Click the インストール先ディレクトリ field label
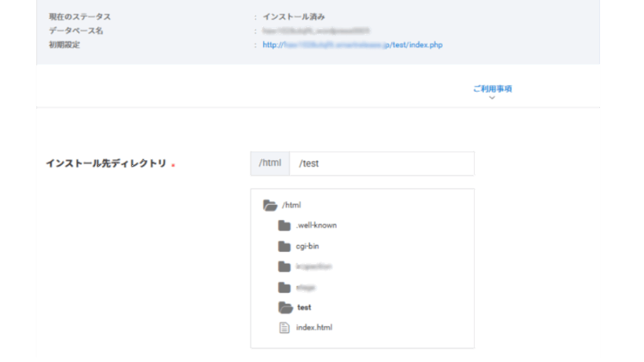 (x=106, y=163)
